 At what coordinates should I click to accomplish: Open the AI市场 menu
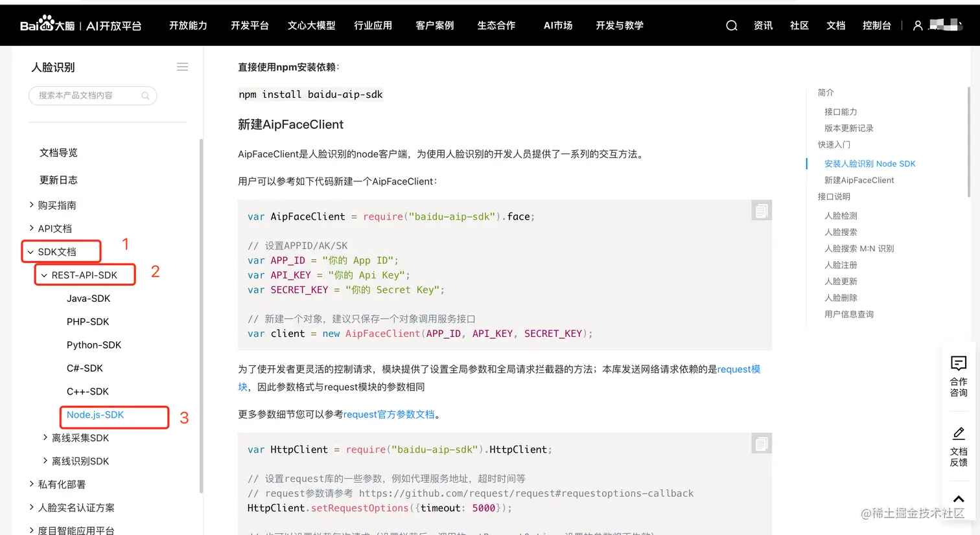pos(558,25)
